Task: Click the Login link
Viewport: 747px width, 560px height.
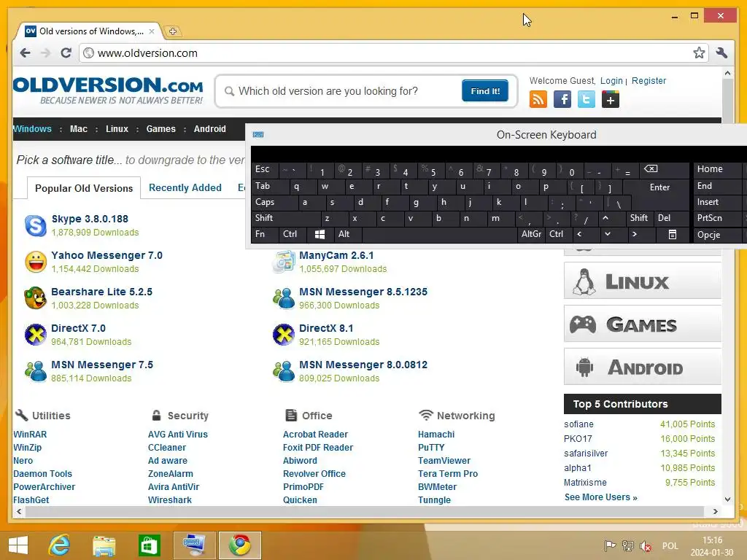Action: (x=611, y=81)
